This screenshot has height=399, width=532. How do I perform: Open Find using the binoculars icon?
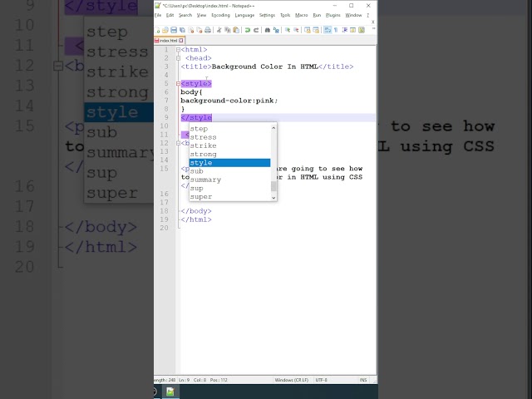268,30
